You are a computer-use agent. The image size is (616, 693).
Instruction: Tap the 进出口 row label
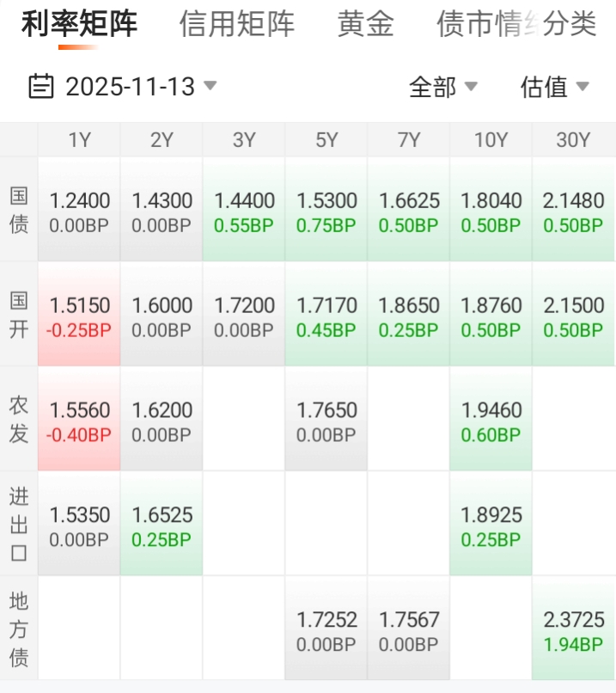point(19,524)
